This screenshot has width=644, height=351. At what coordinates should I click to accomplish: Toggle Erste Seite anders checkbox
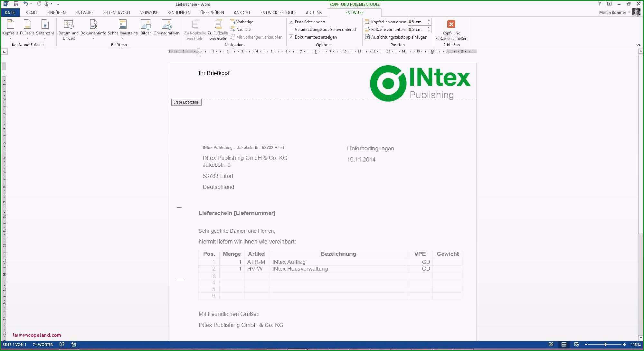(x=291, y=22)
